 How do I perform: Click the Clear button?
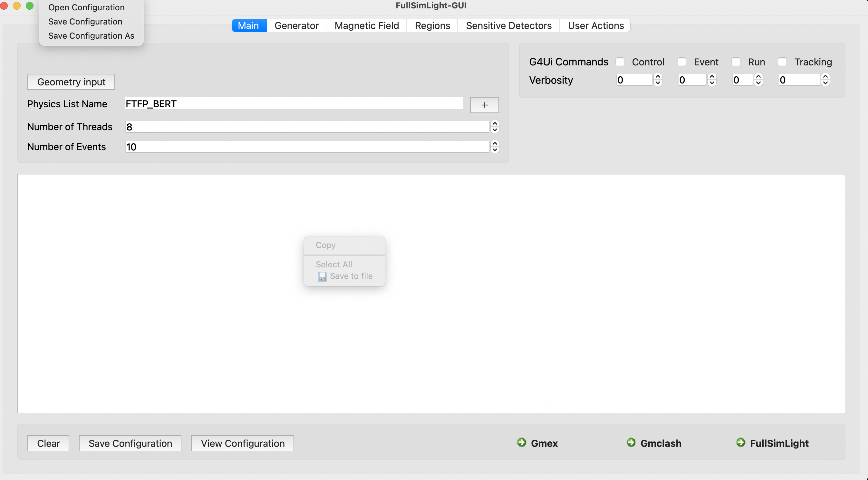(x=48, y=443)
